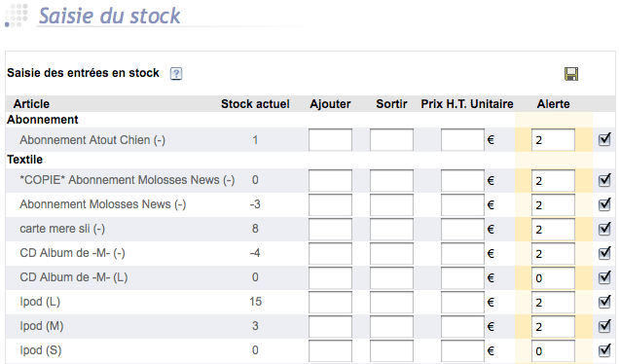Focus Ajouter field for Ipod (L)

(330, 303)
